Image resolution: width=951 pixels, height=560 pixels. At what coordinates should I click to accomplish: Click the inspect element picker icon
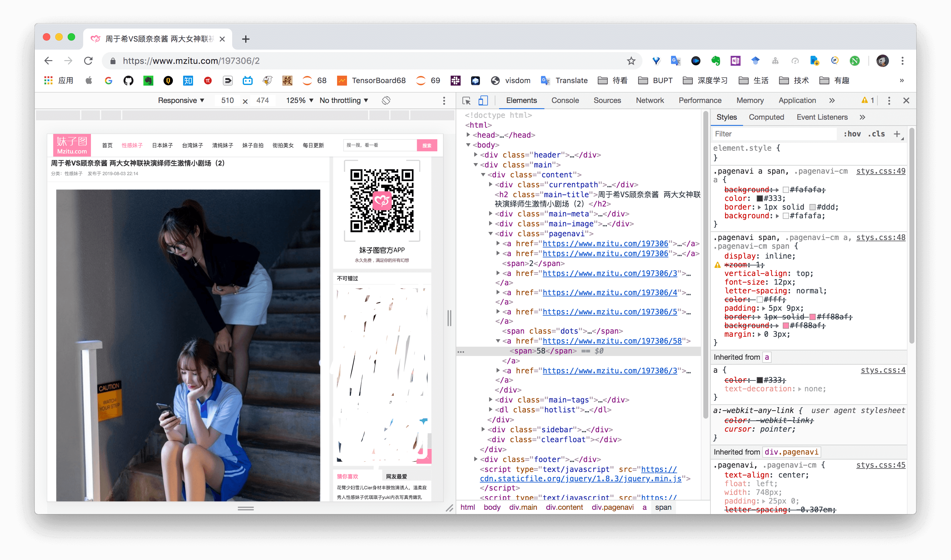466,101
